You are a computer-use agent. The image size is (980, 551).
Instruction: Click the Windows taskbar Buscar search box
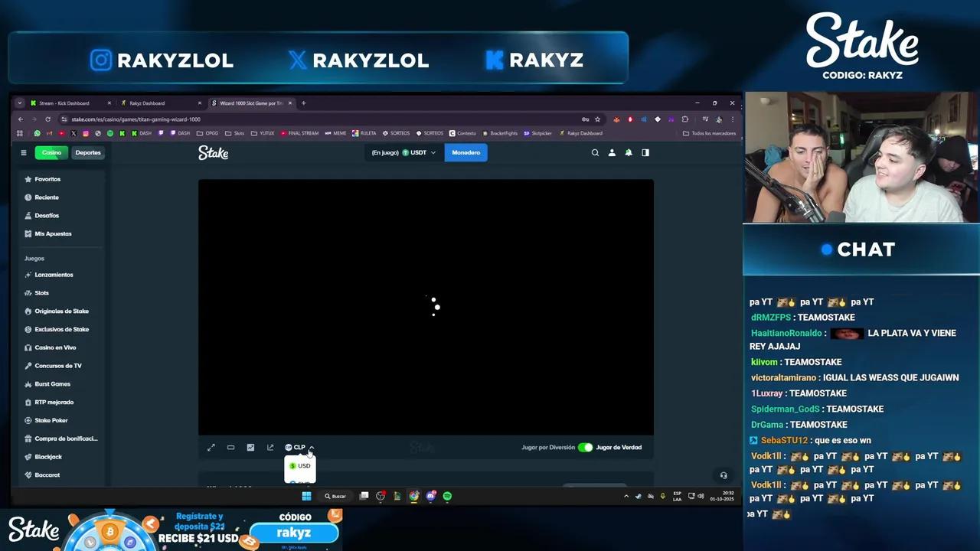(x=335, y=496)
